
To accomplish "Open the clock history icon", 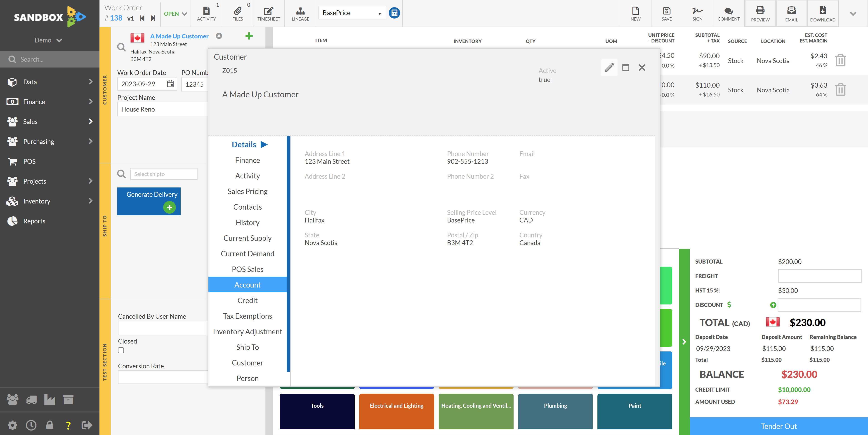I will pyautogui.click(x=31, y=425).
